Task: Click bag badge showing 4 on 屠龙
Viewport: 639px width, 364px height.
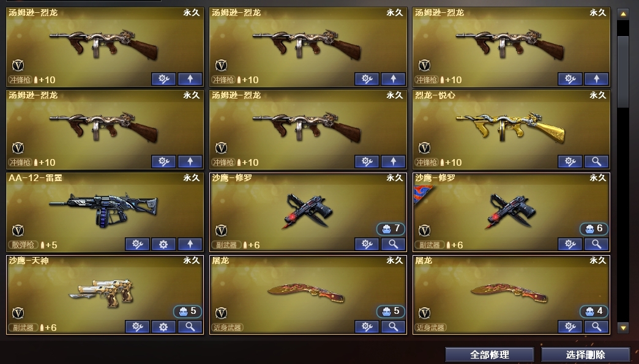Action: coord(594,311)
